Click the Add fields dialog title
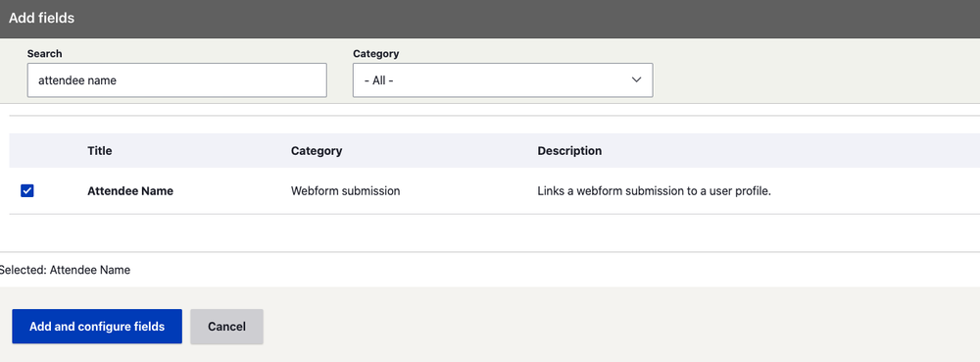The height and width of the screenshot is (362, 980). pyautogui.click(x=42, y=18)
